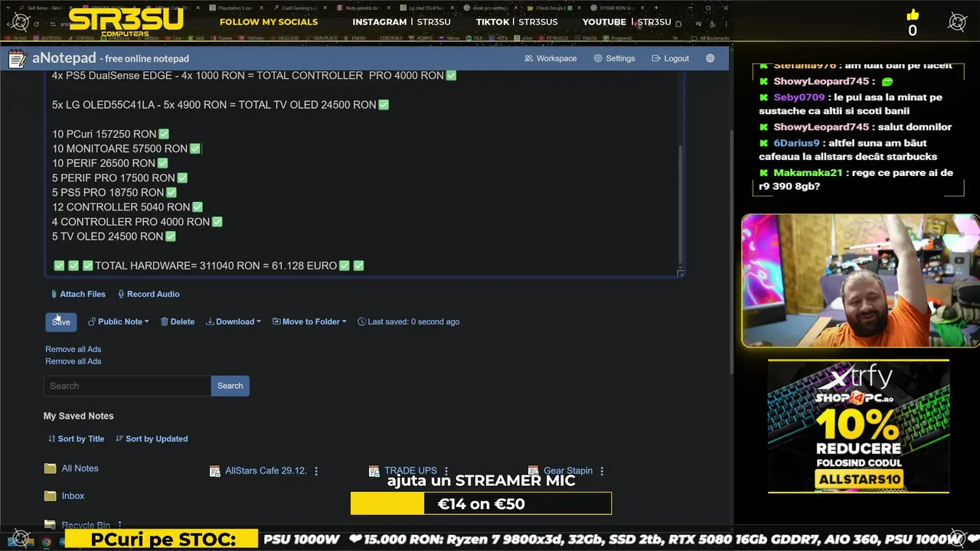This screenshot has height=551, width=980.
Task: Click the Shop4PC 10% reducere ad banner
Action: [858, 426]
